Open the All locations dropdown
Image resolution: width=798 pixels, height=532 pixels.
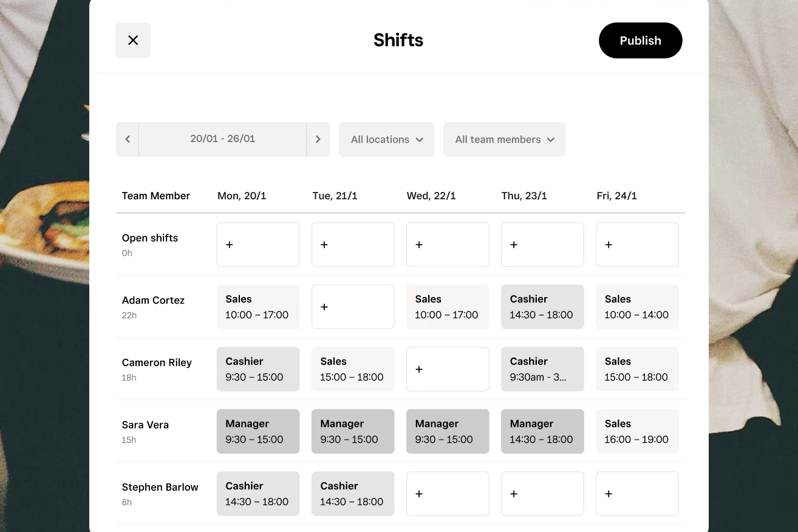(x=386, y=139)
